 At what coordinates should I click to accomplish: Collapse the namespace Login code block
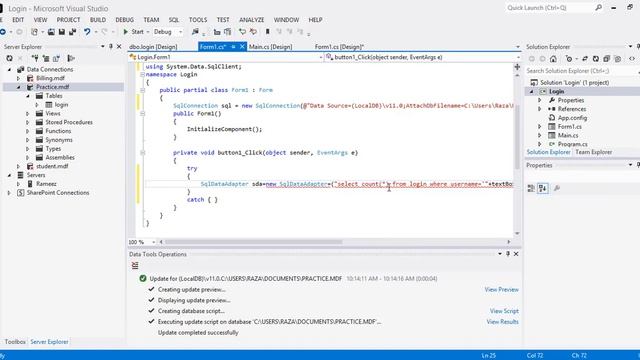142,75
